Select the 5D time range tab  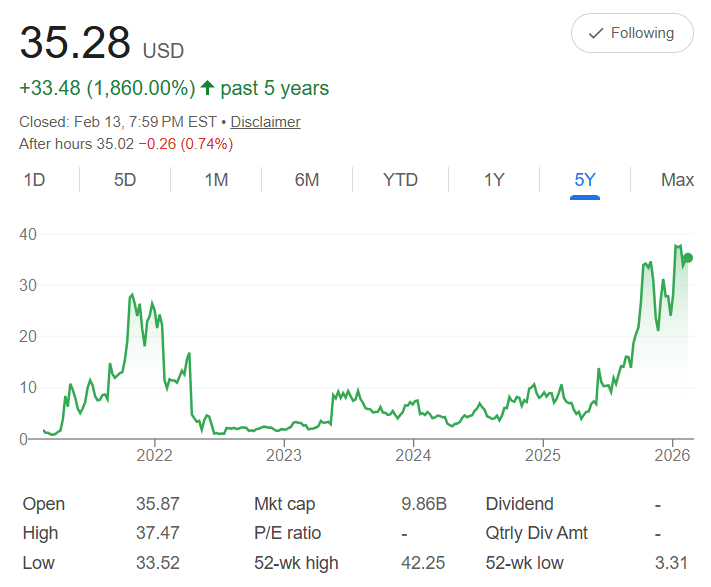(125, 180)
